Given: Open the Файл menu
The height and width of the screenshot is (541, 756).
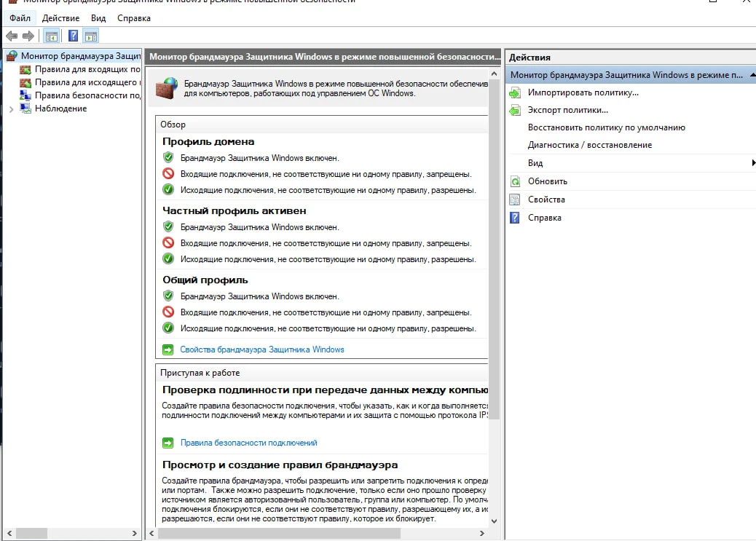Looking at the screenshot, I should coord(20,18).
